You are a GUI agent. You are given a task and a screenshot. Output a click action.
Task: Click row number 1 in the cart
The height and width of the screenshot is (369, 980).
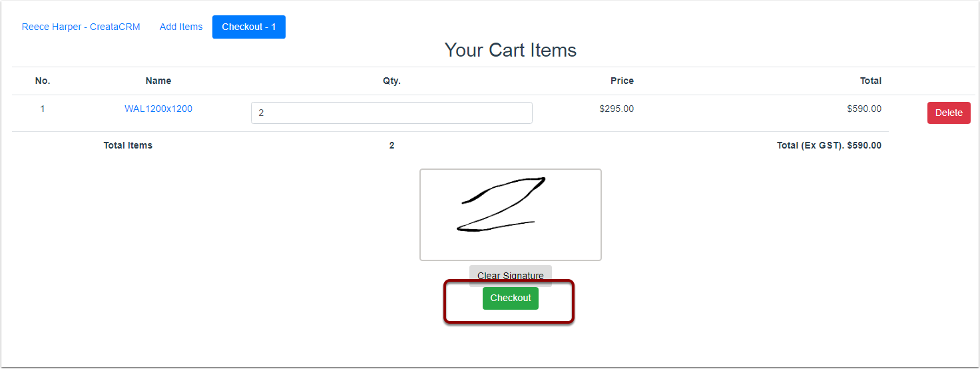[43, 109]
